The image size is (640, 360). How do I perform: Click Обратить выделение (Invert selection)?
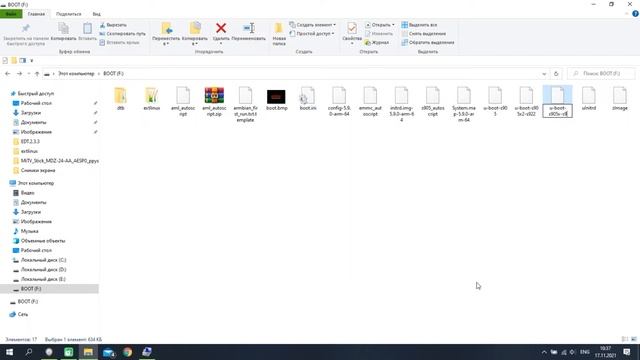(428, 42)
